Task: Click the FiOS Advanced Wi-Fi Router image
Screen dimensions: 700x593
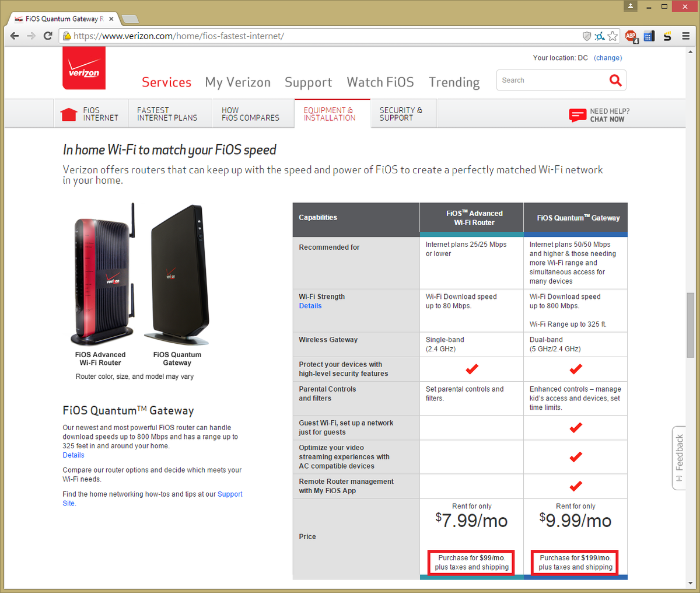Action: pyautogui.click(x=103, y=275)
